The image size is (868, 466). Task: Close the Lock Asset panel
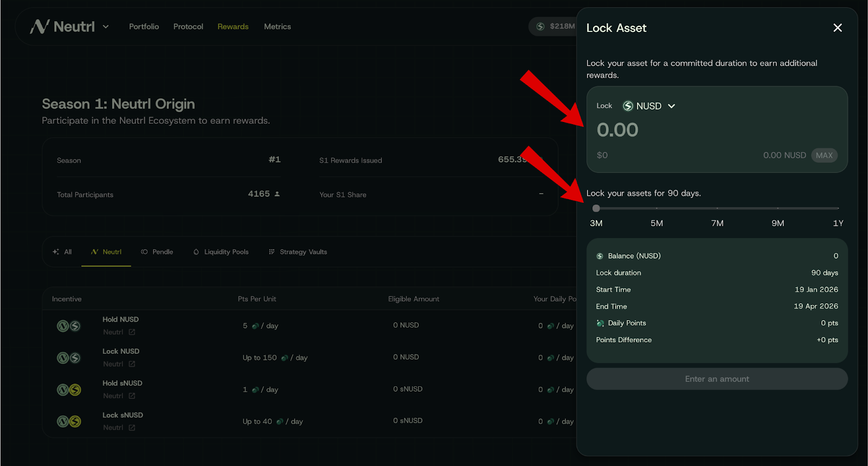838,28
